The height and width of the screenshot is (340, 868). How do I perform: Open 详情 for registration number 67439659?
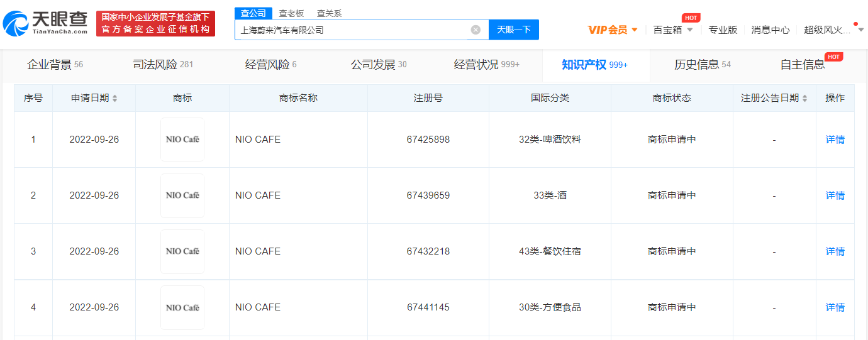[x=835, y=195]
